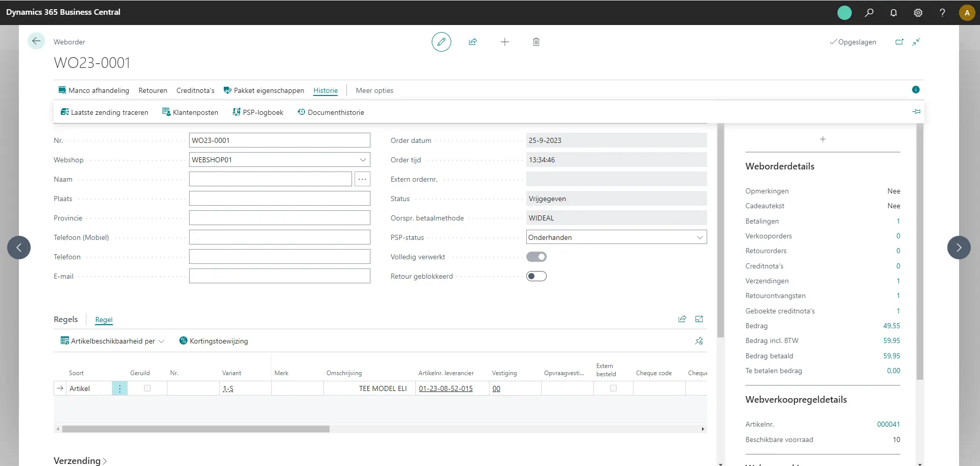
Task: Toggle Retour geblokkeerd switch
Action: pyautogui.click(x=536, y=276)
